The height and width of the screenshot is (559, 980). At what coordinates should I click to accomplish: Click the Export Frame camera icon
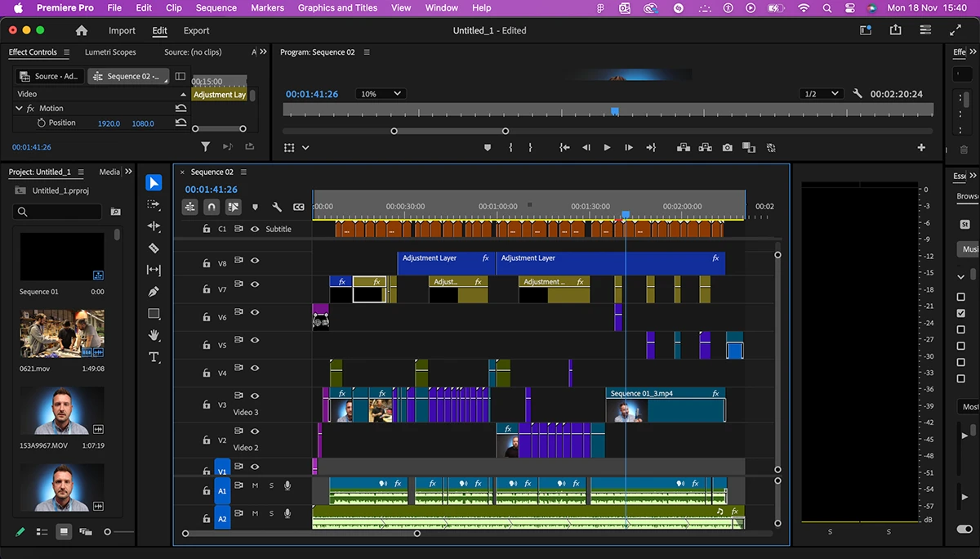point(727,148)
